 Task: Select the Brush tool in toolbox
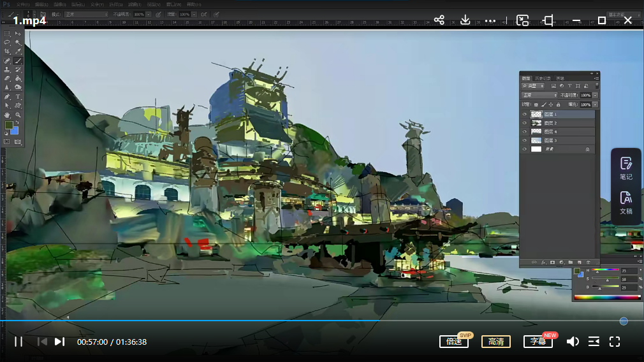click(18, 61)
